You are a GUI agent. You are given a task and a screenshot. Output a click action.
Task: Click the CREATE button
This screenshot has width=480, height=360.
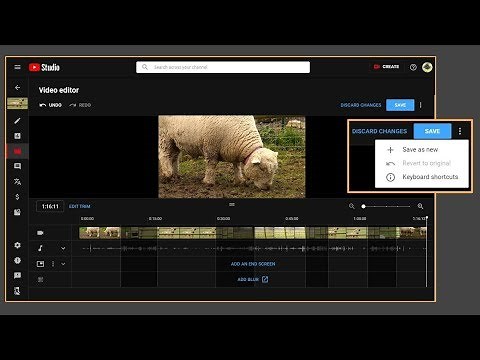386,67
